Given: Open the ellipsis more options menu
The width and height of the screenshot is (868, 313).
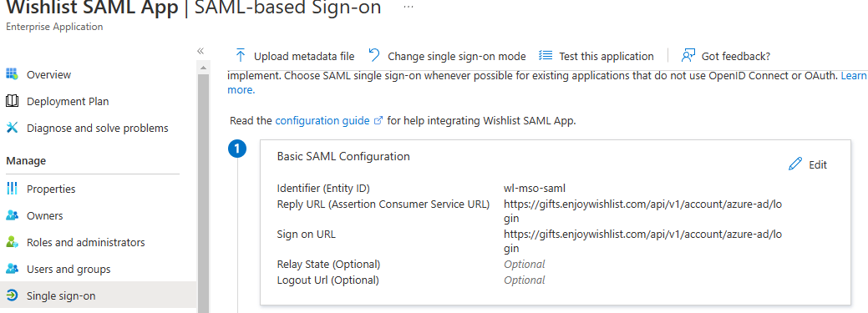Looking at the screenshot, I should coord(409,8).
